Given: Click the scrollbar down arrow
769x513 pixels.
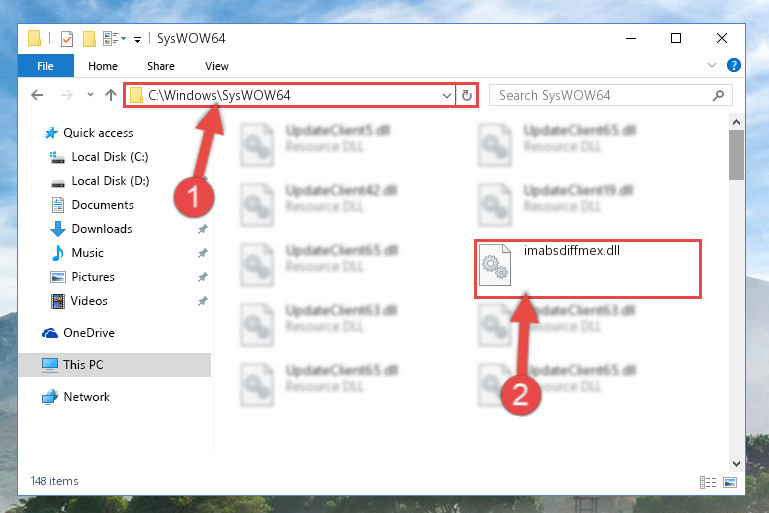Looking at the screenshot, I should tap(736, 463).
